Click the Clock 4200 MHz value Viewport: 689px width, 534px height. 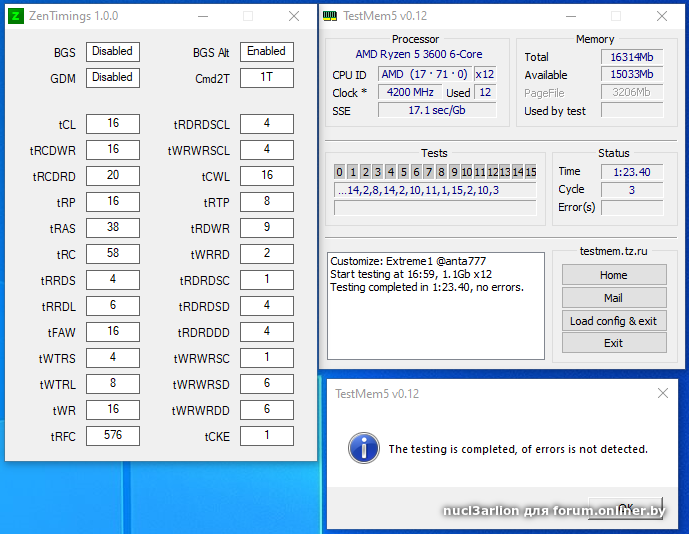pyautogui.click(x=410, y=92)
